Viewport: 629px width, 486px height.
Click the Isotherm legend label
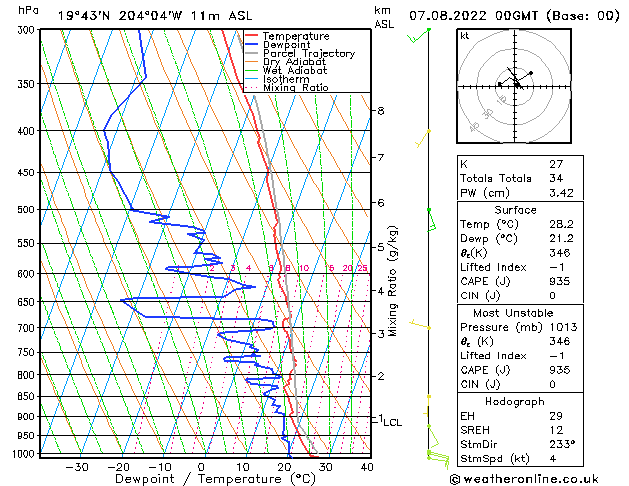point(286,79)
